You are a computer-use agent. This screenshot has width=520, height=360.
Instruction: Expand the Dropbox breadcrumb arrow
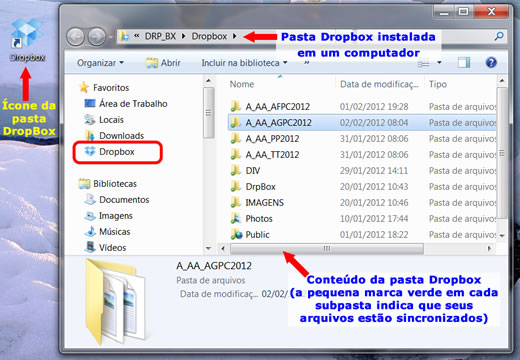(x=235, y=36)
